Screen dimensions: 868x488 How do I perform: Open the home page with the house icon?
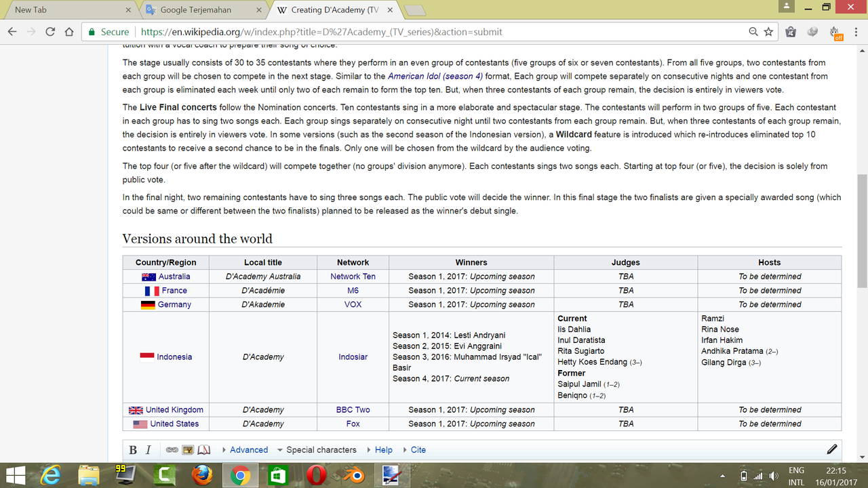(x=69, y=32)
